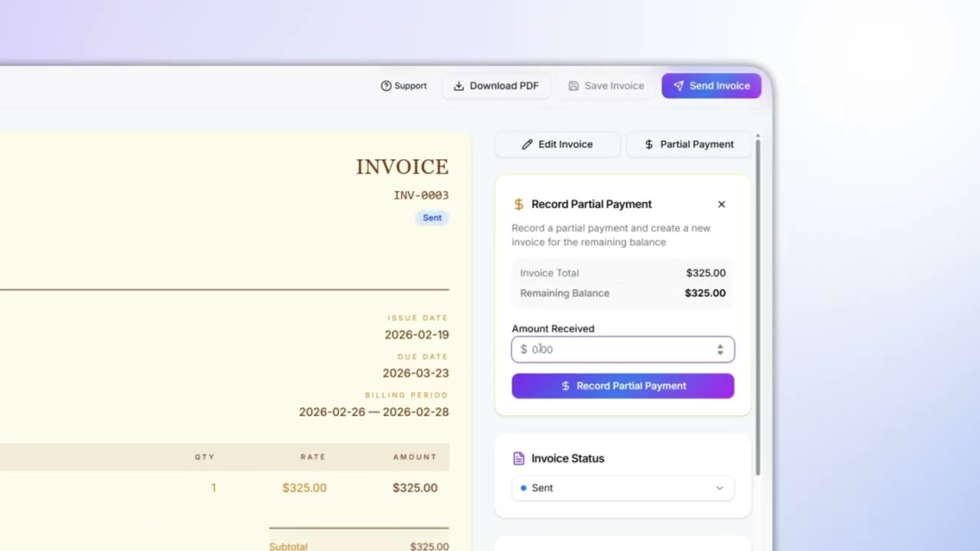Click purple Record Partial Payment button
The image size is (980, 551).
pos(623,386)
